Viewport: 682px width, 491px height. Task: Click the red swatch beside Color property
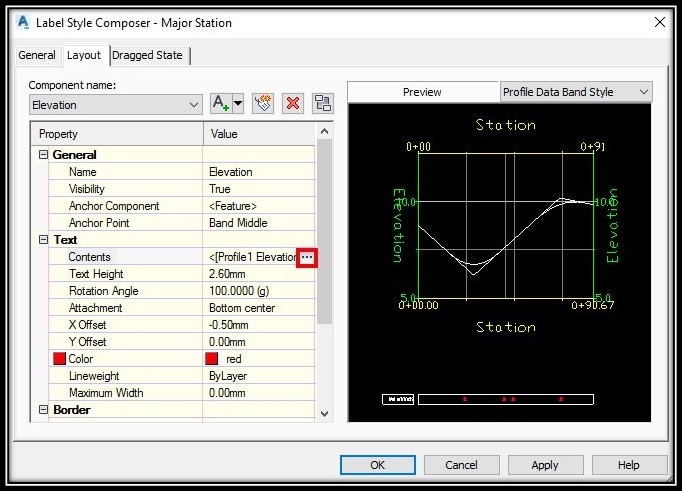(59, 359)
